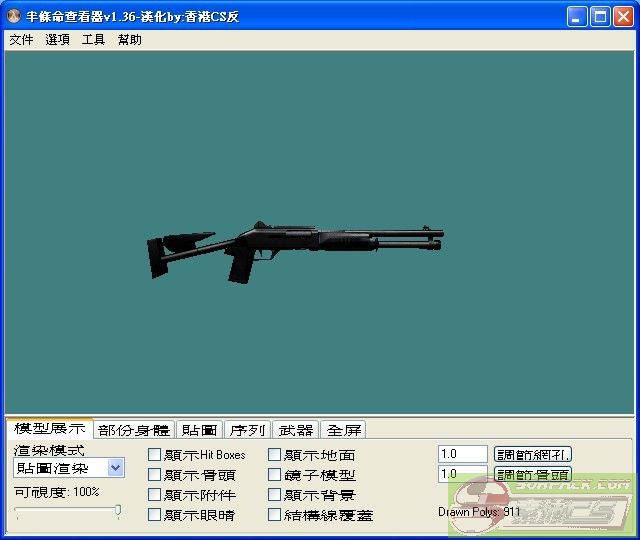Screen dimensions: 640x540
Task: Open the 工具 menu
Action: point(93,40)
